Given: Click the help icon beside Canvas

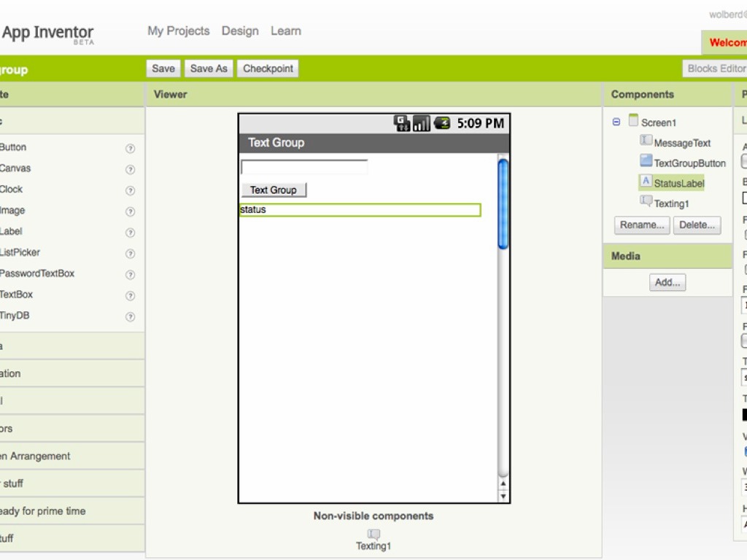Looking at the screenshot, I should pyautogui.click(x=130, y=169).
